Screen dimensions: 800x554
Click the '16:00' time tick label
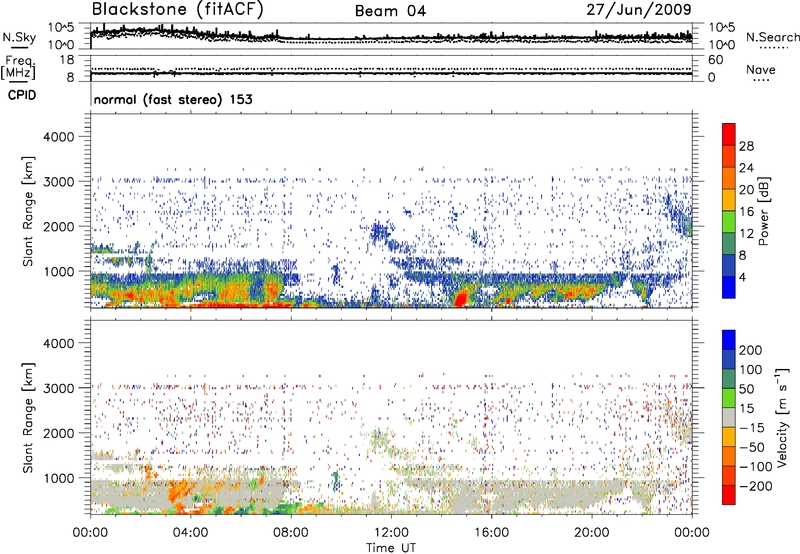click(x=491, y=533)
